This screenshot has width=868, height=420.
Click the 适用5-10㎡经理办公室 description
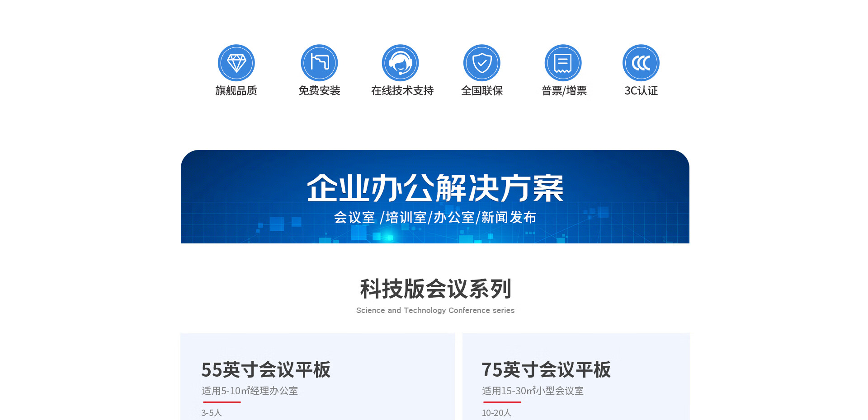tap(250, 391)
